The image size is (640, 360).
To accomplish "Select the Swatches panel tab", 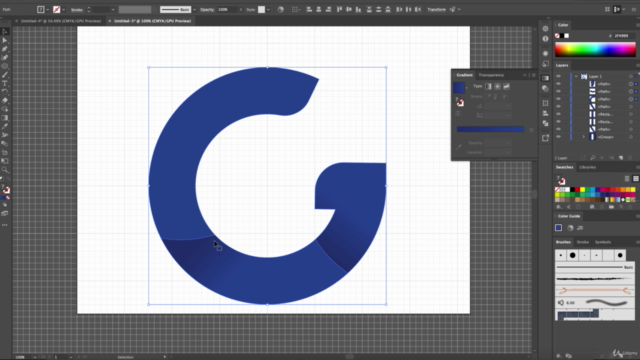I will (564, 167).
